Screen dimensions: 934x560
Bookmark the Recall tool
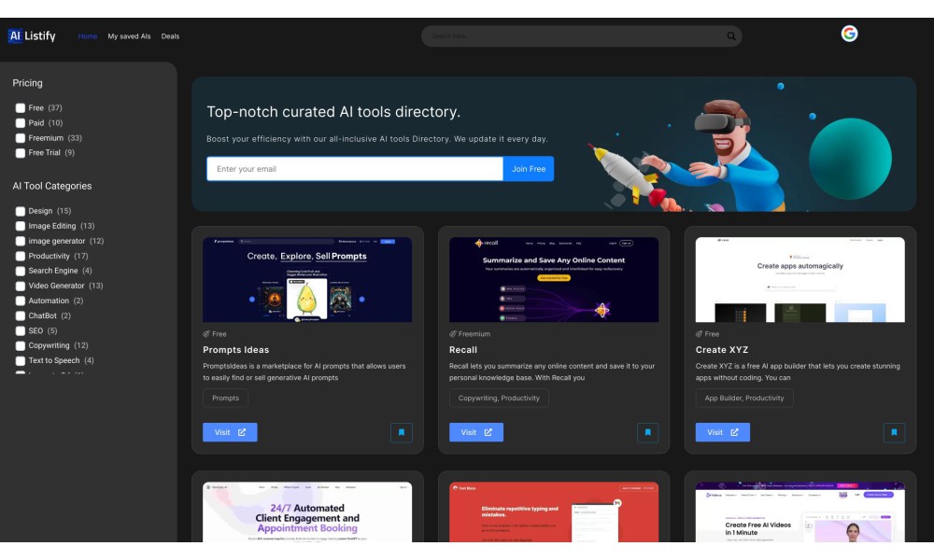point(647,433)
